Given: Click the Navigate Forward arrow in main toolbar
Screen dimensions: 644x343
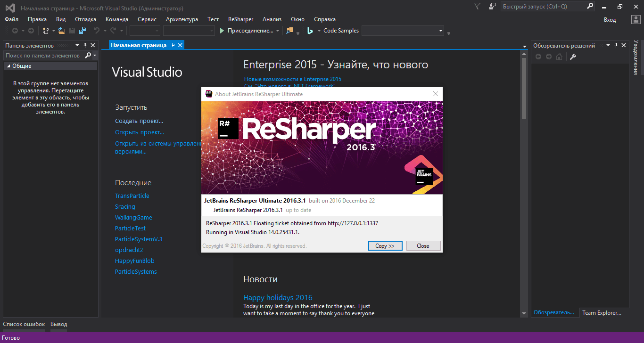Looking at the screenshot, I should [x=31, y=31].
